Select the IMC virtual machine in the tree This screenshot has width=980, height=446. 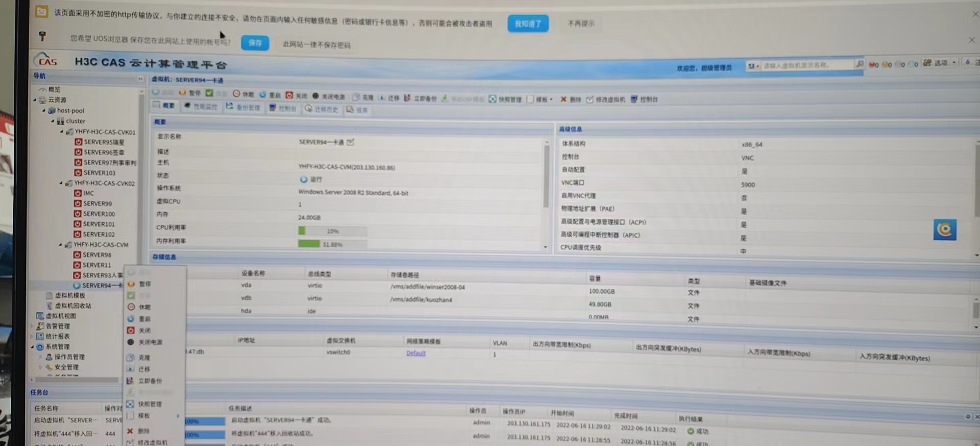click(x=84, y=193)
